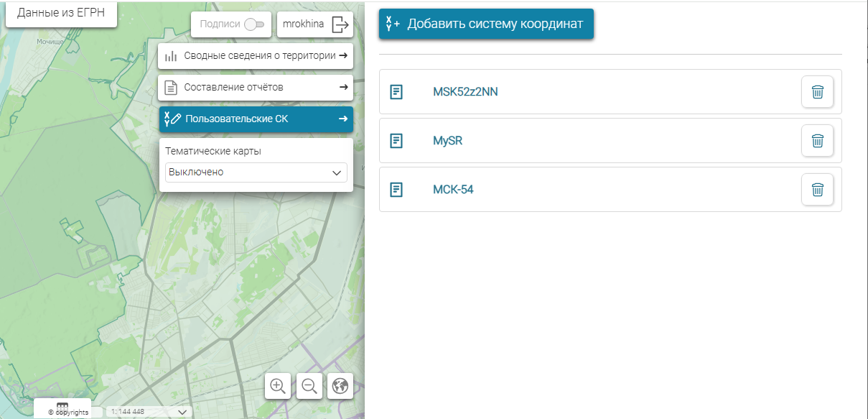Click the logout icon next to mrokhina
This screenshot has height=419, width=868.
tap(340, 24)
